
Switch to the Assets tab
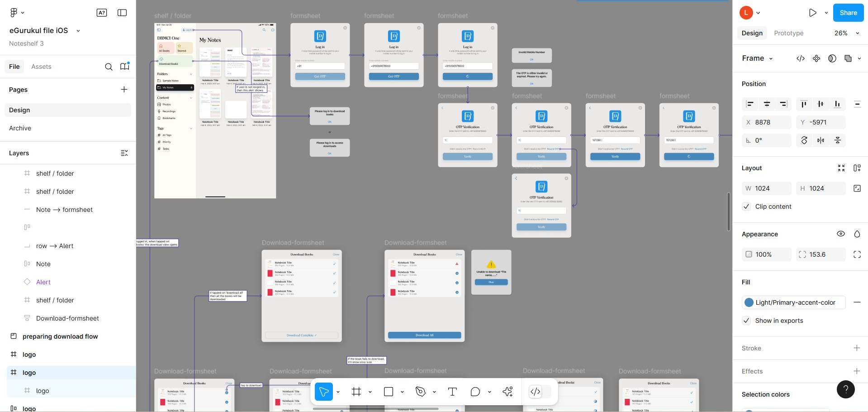click(x=41, y=67)
